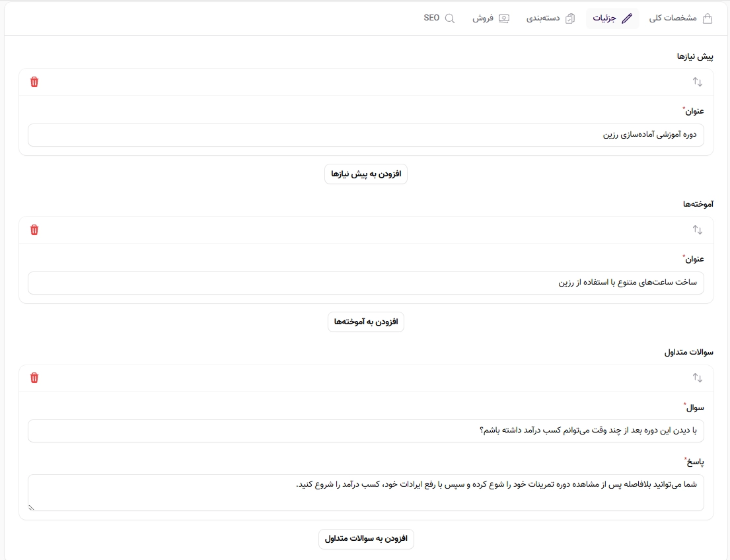The height and width of the screenshot is (560, 730).
Task: Click the پیش نیازها section heading
Action: coord(695,56)
